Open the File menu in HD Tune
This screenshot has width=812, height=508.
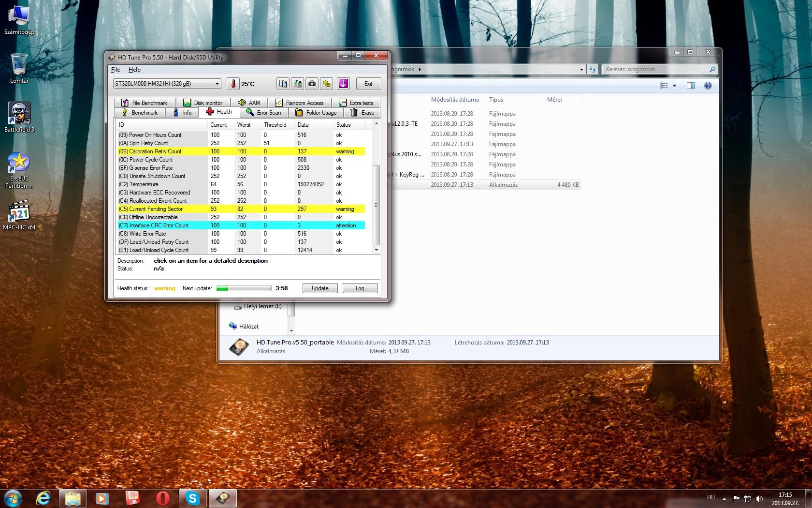116,70
